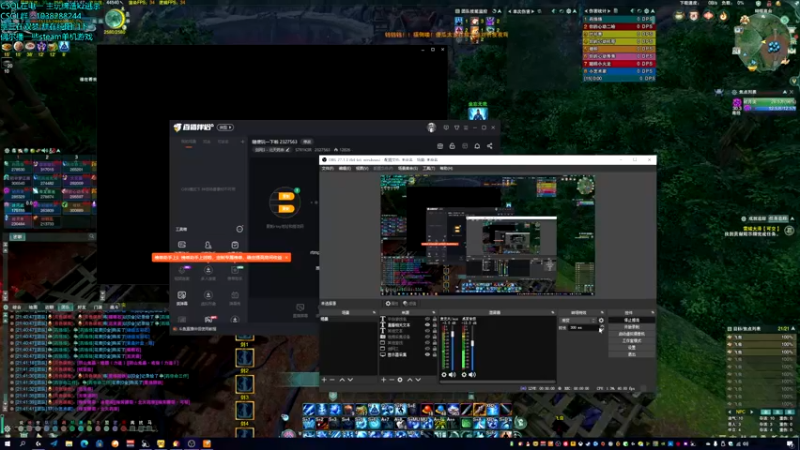Remove selected source in OBS Sources dock

tap(392, 380)
